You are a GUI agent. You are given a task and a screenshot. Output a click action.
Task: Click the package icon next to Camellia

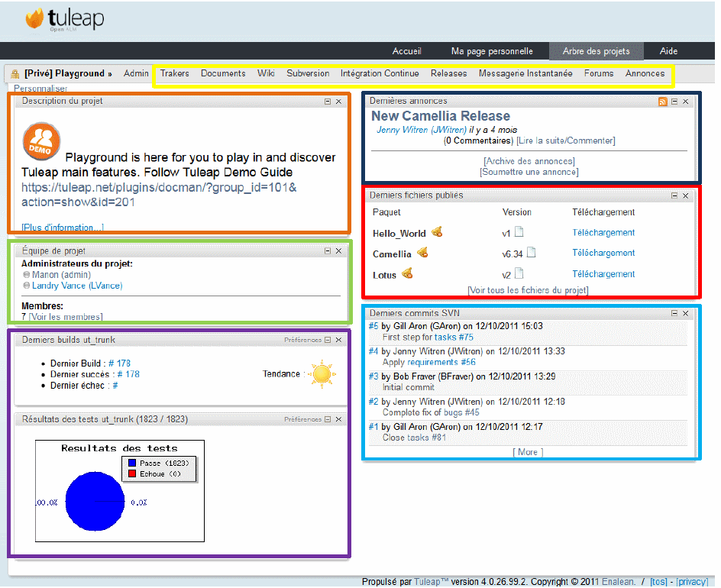click(422, 253)
